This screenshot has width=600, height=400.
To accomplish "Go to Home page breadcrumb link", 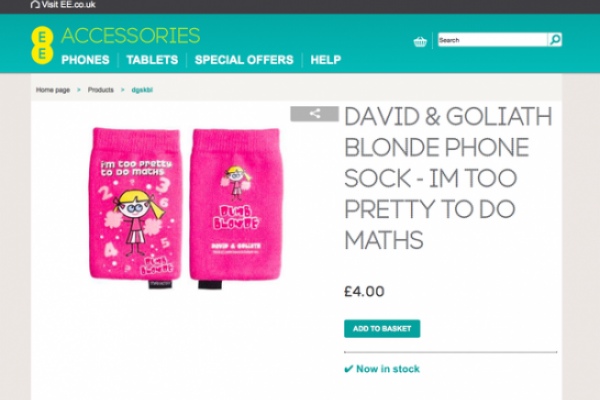I will click(x=53, y=90).
